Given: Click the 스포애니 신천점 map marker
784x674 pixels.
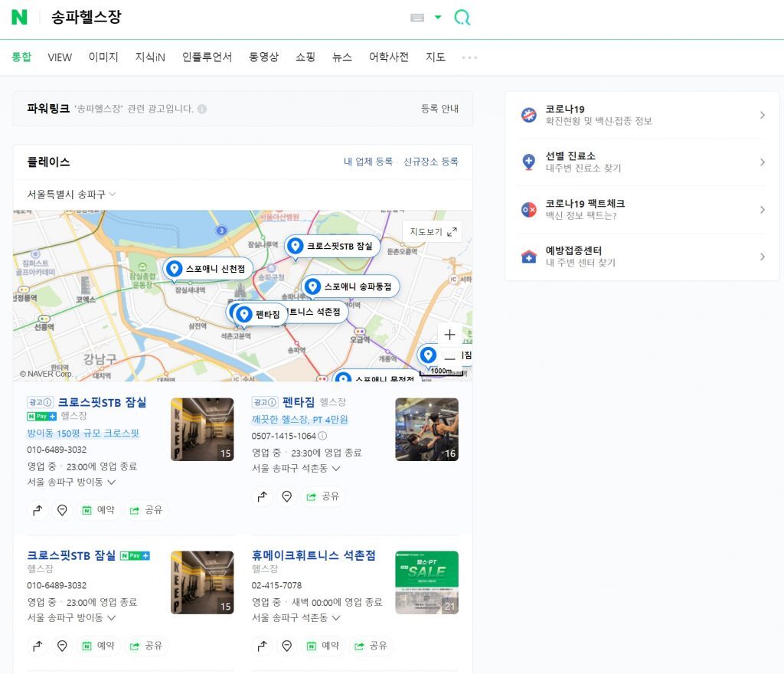Looking at the screenshot, I should (x=208, y=269).
